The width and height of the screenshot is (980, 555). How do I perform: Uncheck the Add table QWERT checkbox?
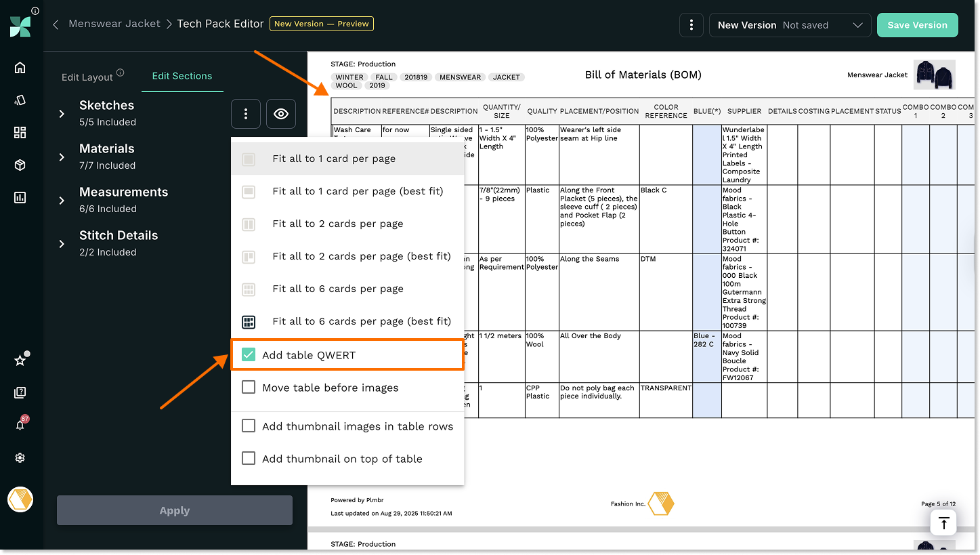coord(249,354)
